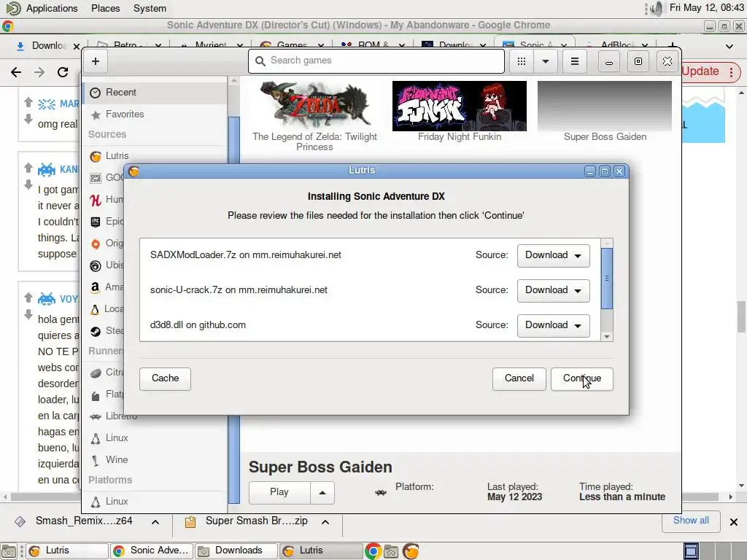Click the installer file list scrollbar
The image size is (747, 560).
[x=606, y=278]
